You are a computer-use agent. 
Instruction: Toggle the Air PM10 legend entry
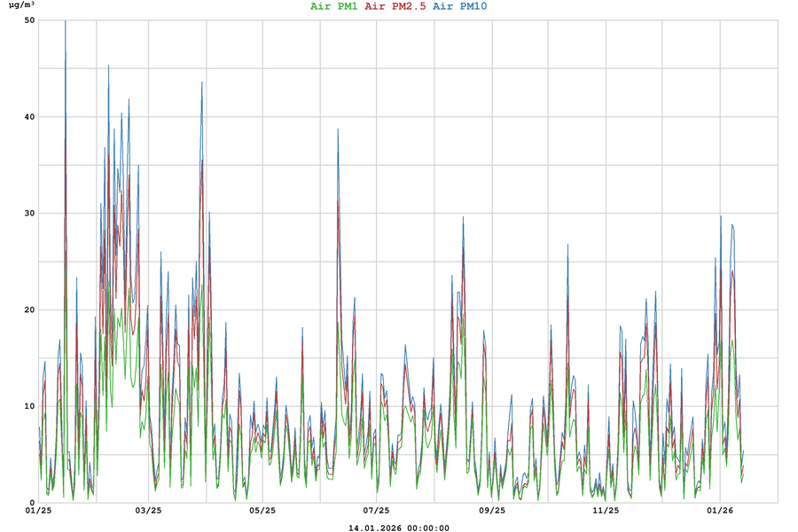pos(459,6)
